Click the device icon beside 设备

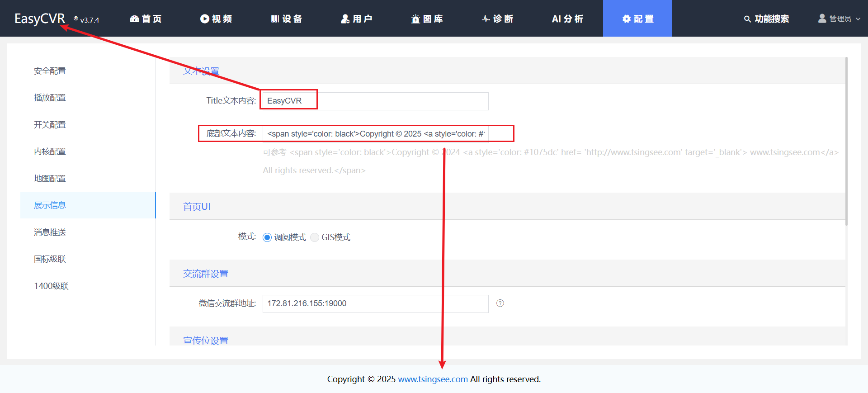(x=275, y=19)
